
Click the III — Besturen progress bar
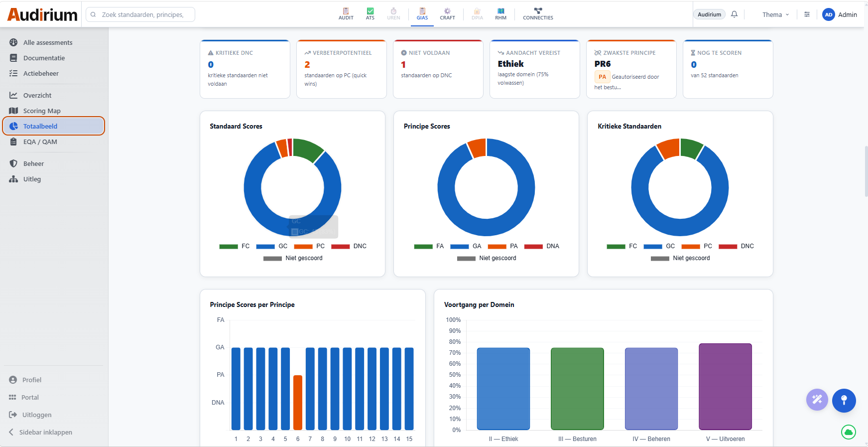pos(577,389)
